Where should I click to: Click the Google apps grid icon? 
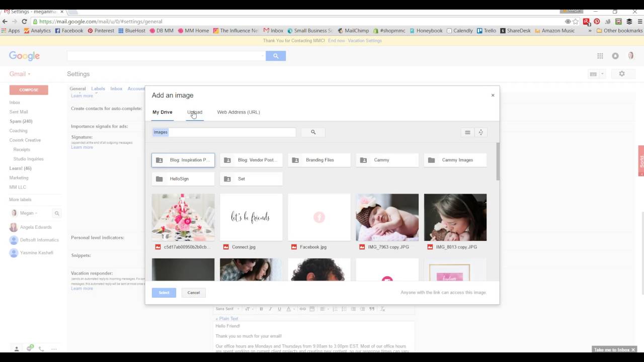600,56
